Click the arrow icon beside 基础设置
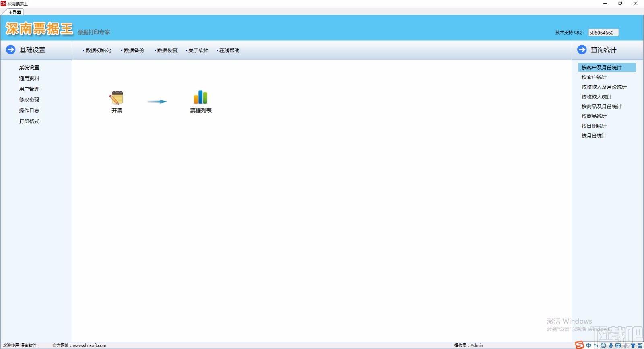This screenshot has height=349, width=644. point(11,50)
